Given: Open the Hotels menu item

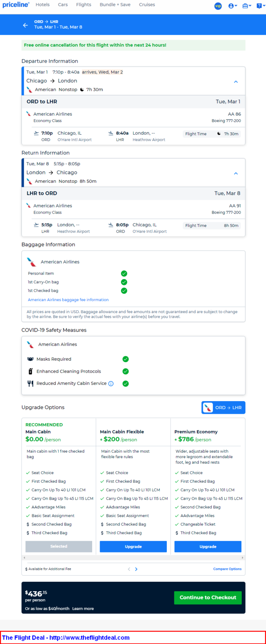Looking at the screenshot, I should (x=42, y=5).
